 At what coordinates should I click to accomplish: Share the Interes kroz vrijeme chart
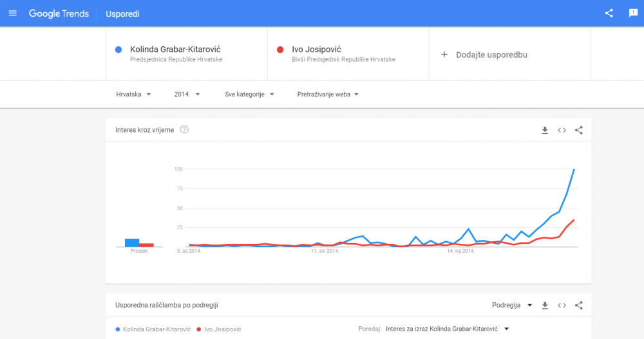point(579,131)
